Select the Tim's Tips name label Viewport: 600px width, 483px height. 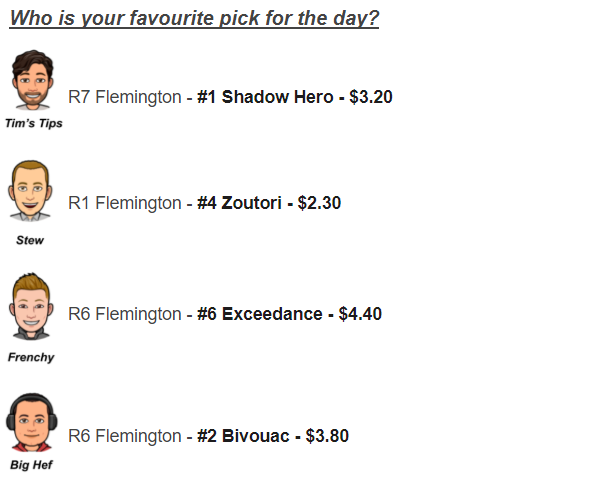[34, 123]
